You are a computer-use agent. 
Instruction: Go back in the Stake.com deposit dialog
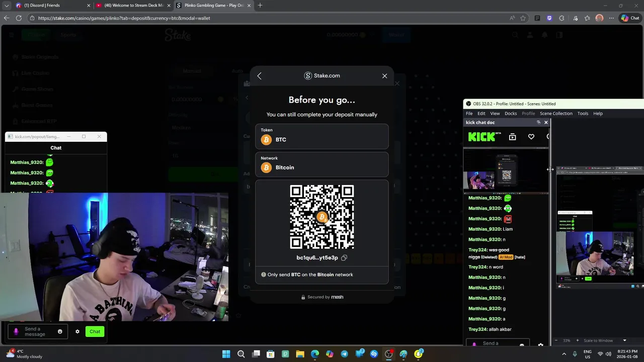pos(259,76)
